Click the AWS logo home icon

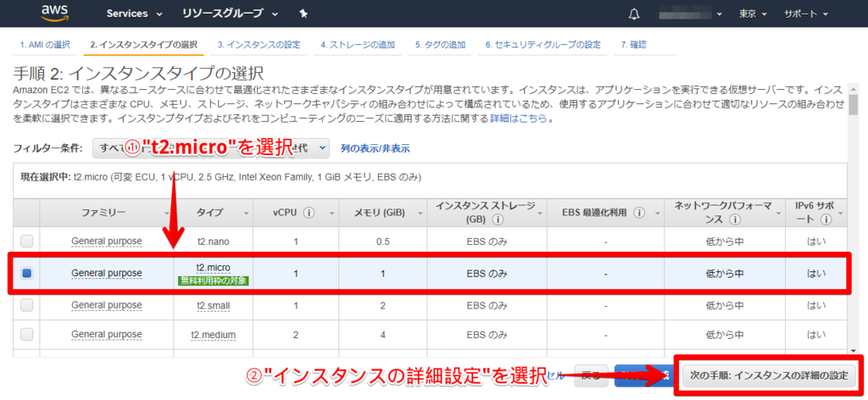[x=53, y=13]
